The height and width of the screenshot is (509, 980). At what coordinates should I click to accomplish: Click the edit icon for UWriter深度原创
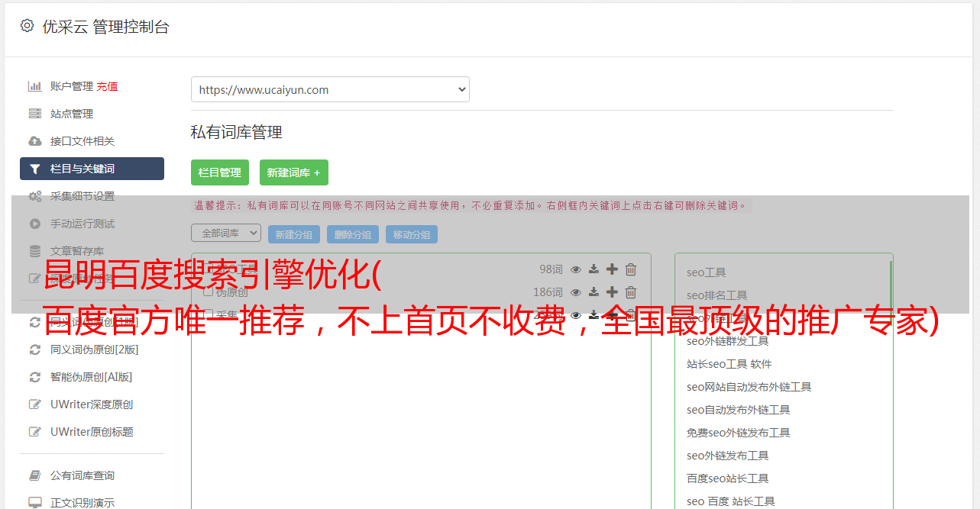click(34, 404)
